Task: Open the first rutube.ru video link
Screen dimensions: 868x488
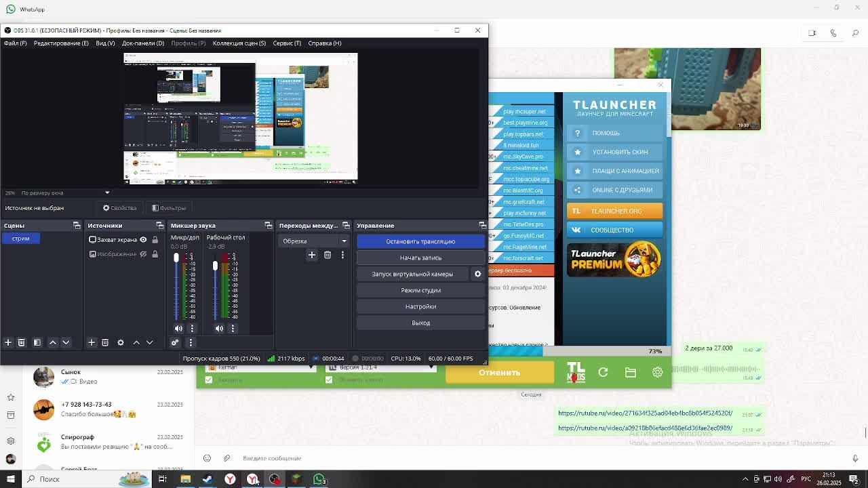Action: [645, 413]
